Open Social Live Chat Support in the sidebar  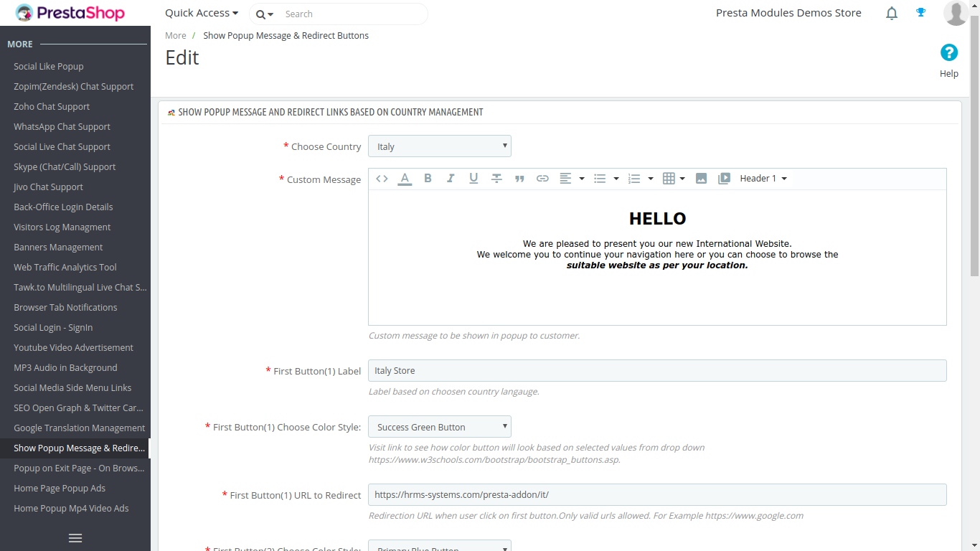point(62,146)
